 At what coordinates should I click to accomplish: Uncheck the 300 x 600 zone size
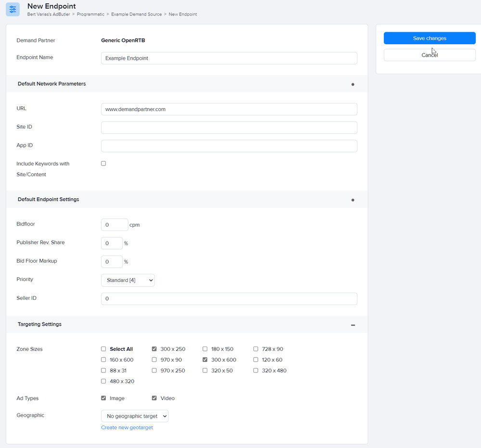point(205,359)
